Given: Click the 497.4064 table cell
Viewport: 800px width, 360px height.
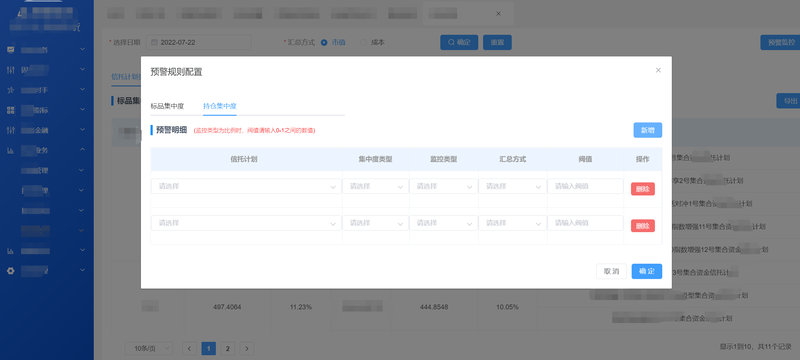Looking at the screenshot, I should click(x=227, y=307).
